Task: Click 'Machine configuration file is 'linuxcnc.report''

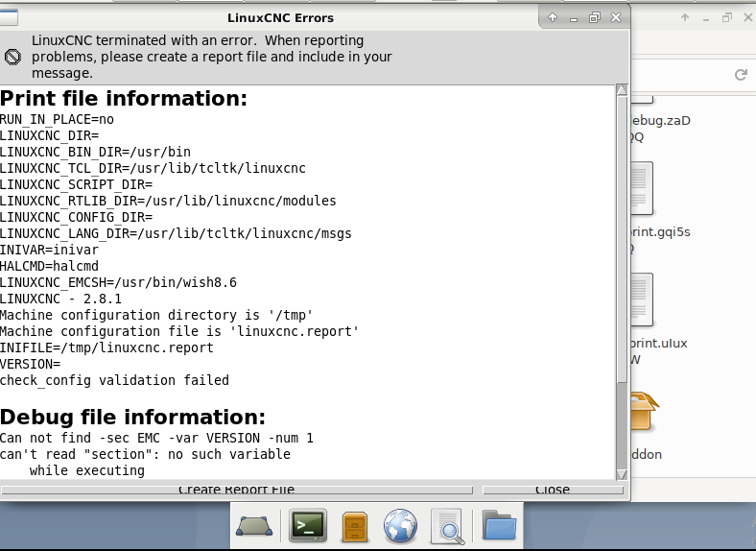Action: click(179, 331)
